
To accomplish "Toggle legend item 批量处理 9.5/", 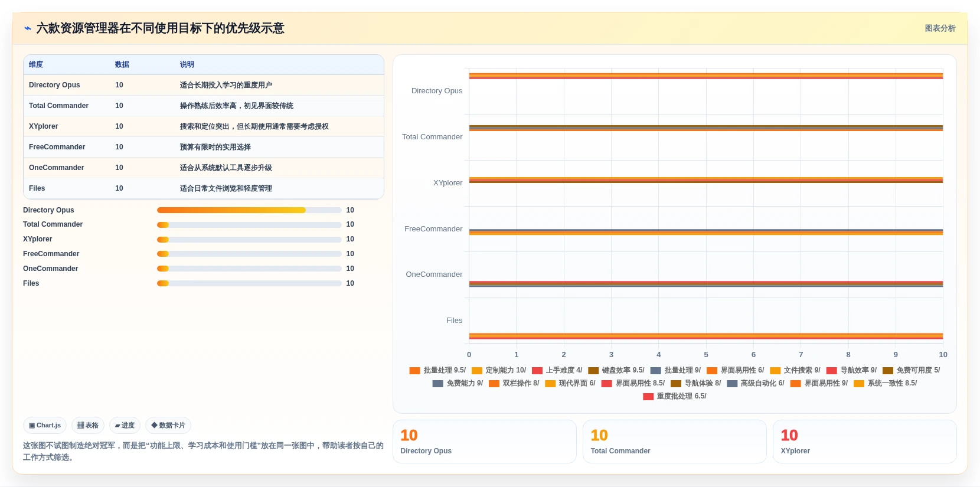I will coord(437,370).
